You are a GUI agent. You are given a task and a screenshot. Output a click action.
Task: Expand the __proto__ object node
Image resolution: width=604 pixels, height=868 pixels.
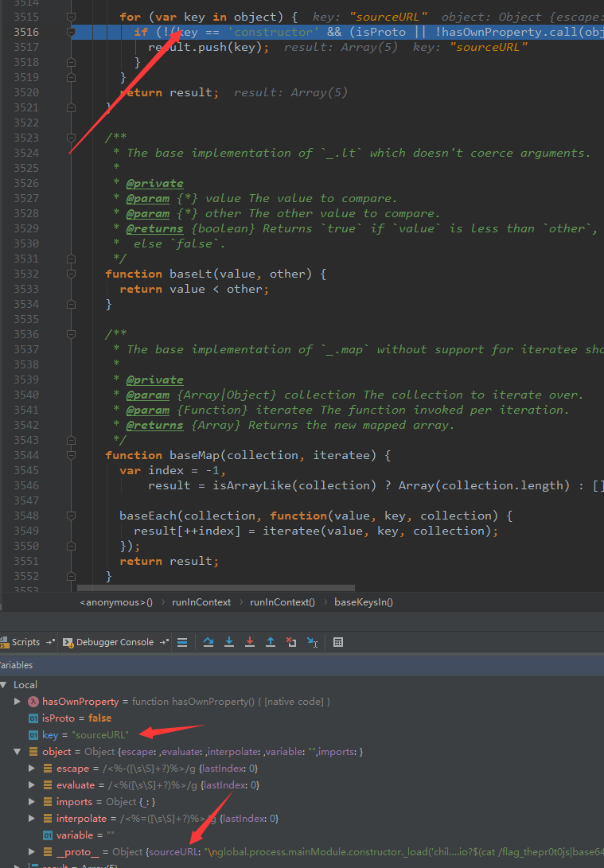(32, 851)
